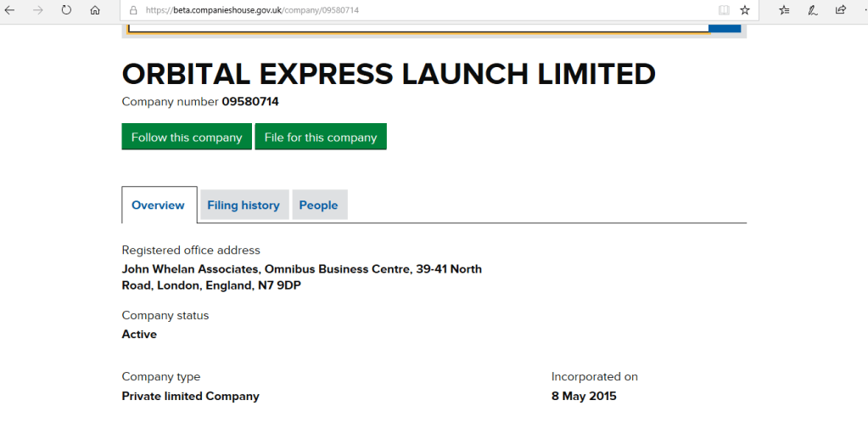The image size is (868, 445).
Task: Refresh the current page
Action: (66, 10)
